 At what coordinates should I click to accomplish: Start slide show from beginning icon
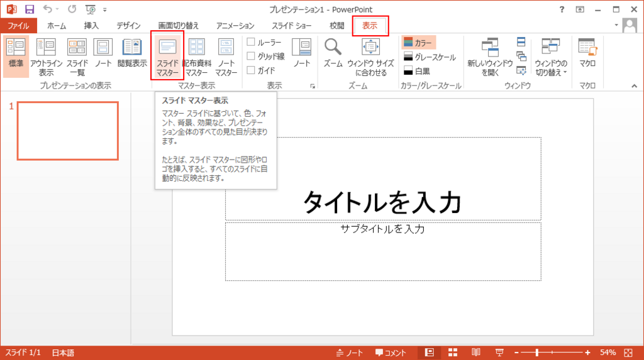pos(91,9)
